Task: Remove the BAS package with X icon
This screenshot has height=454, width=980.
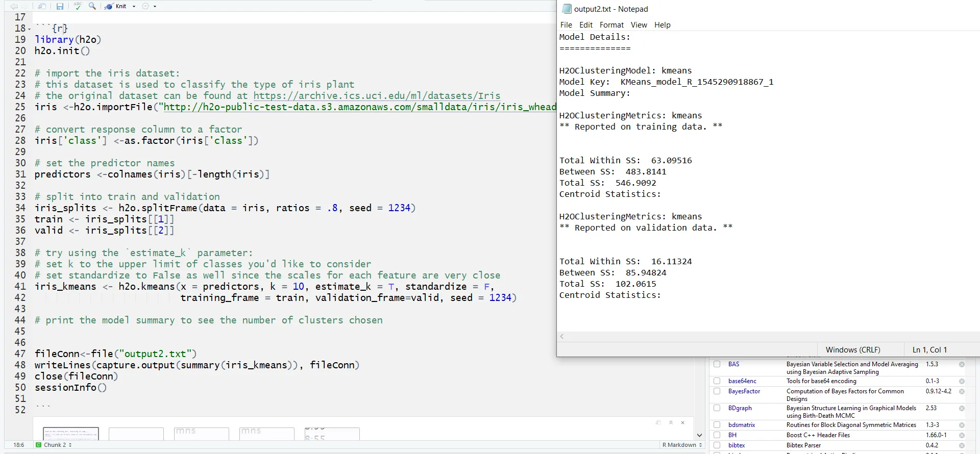Action: point(962,364)
